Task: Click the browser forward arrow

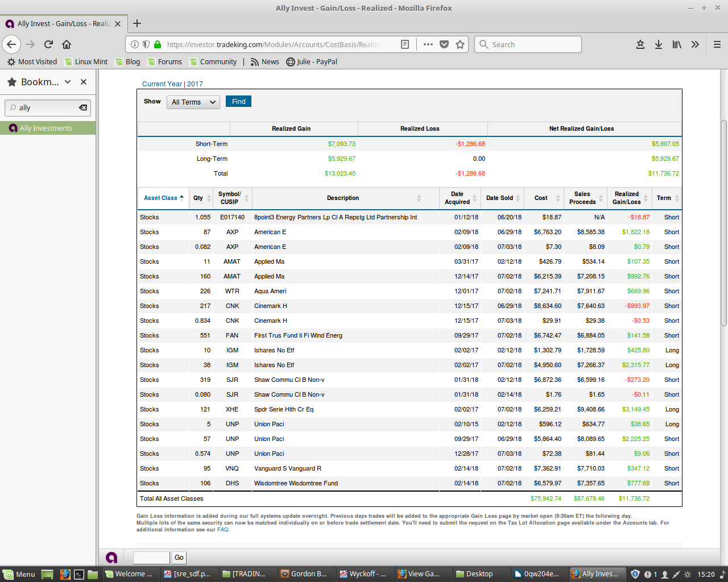Action: (30, 44)
